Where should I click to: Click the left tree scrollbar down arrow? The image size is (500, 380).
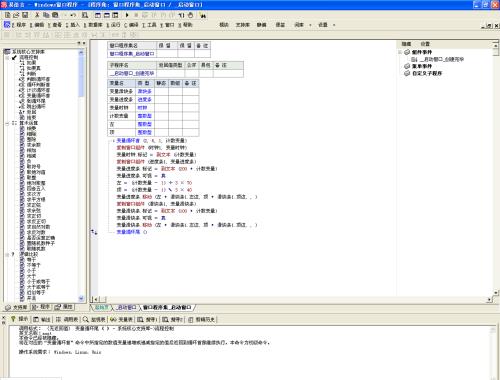pos(81,298)
